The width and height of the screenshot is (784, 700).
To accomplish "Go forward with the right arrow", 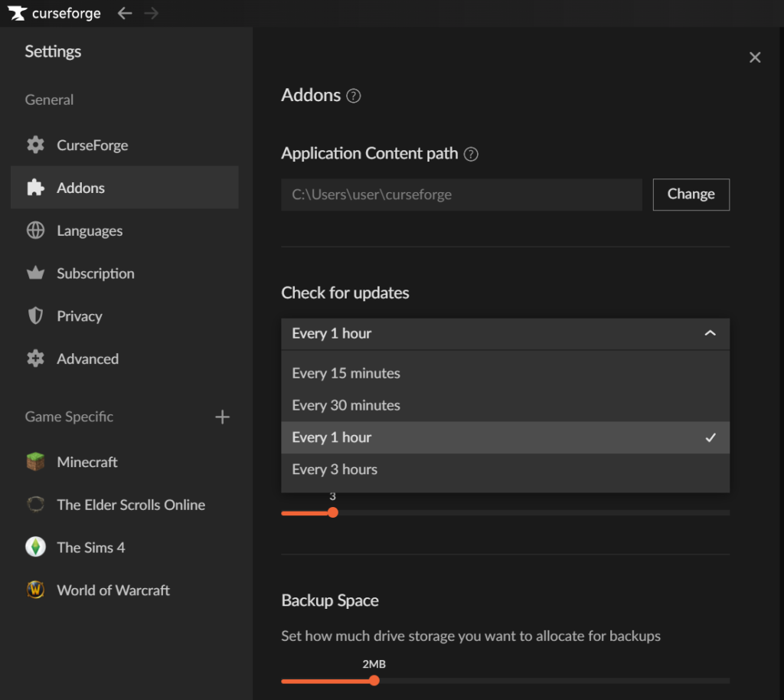I will pyautogui.click(x=151, y=13).
